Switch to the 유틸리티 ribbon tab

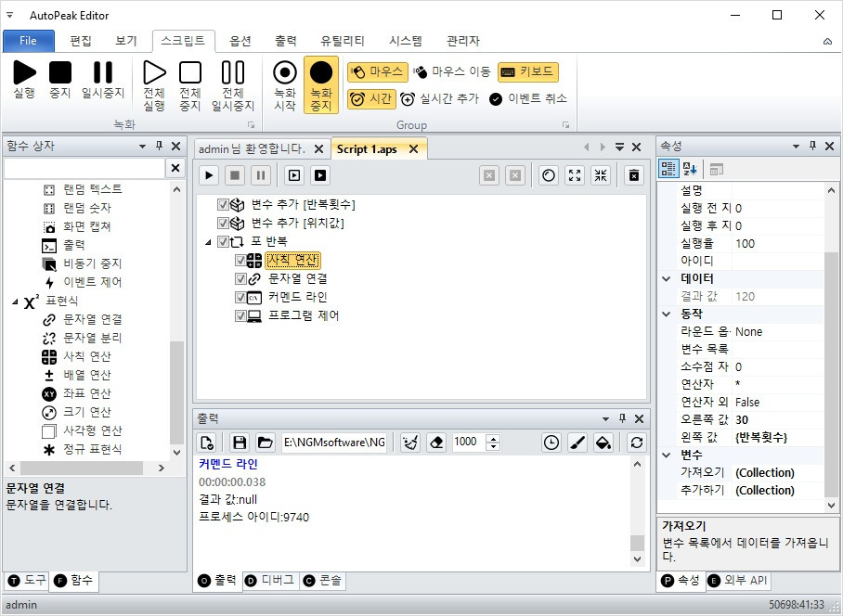343,41
